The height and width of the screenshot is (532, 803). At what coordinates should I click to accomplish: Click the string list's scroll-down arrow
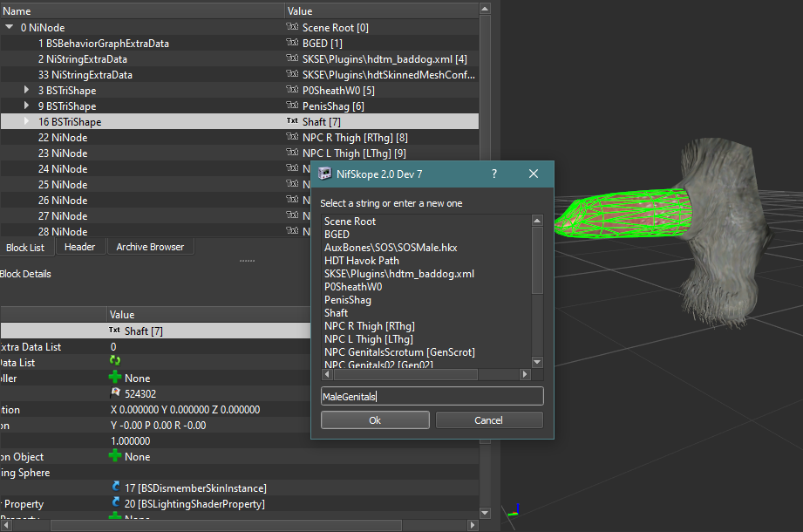pyautogui.click(x=537, y=362)
